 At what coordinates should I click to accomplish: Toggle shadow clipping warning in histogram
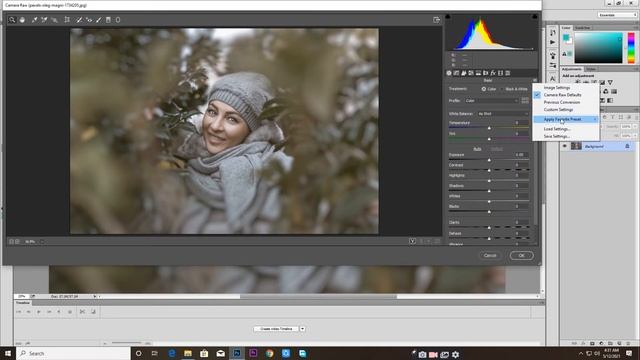(448, 17)
